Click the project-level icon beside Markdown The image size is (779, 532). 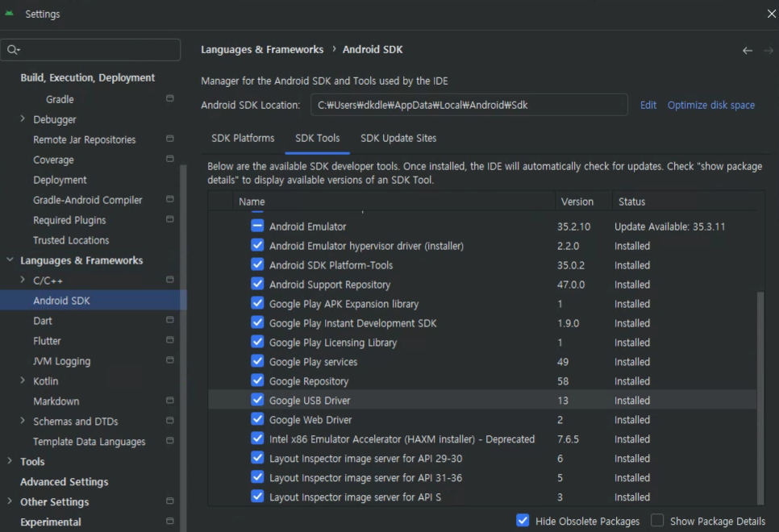click(170, 401)
